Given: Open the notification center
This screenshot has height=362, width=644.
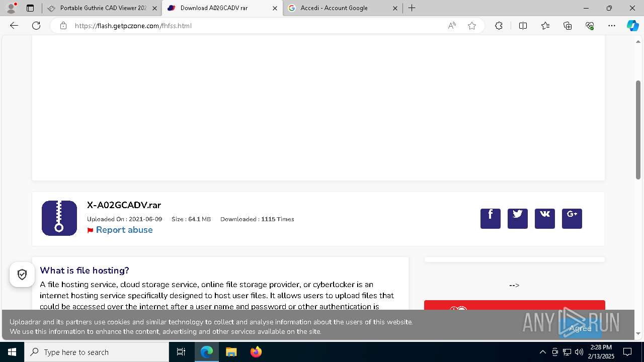Looking at the screenshot, I should click(x=627, y=352).
